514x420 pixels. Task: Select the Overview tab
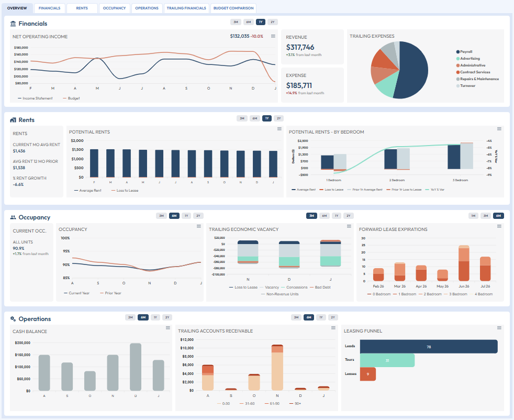pyautogui.click(x=17, y=8)
